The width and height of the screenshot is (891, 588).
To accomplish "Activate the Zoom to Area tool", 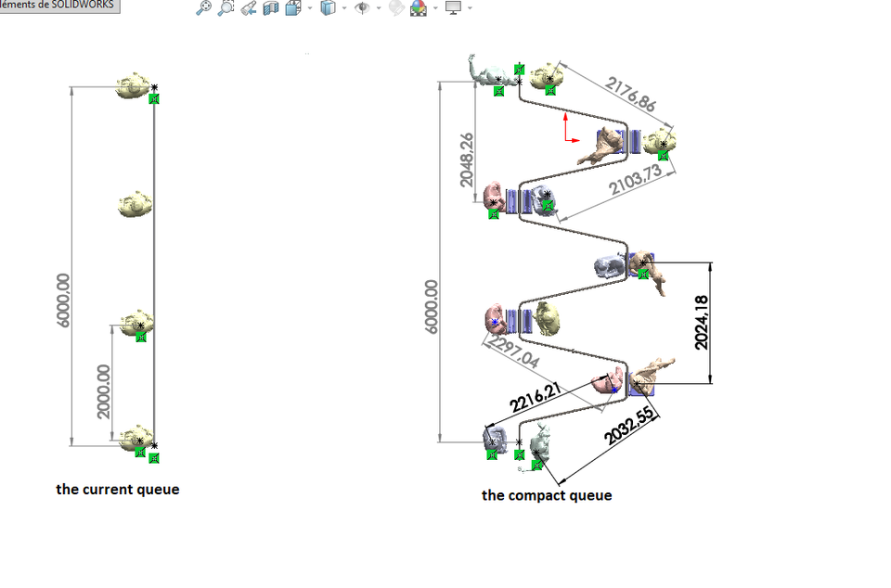I will click(226, 8).
